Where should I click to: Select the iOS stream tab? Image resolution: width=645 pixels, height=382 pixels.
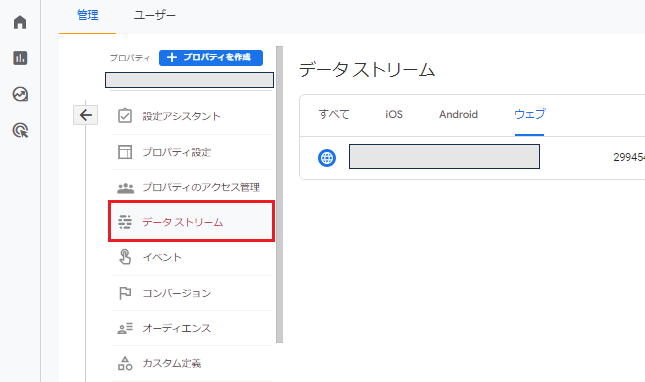[394, 114]
